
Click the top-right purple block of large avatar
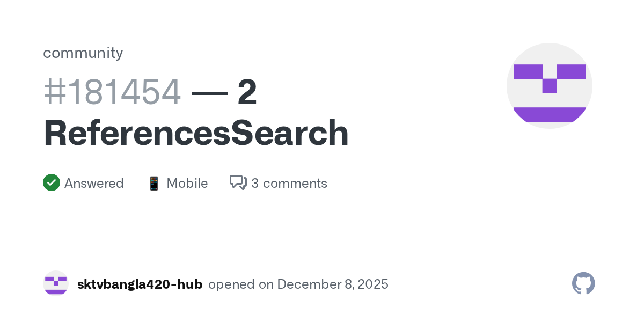[x=571, y=71]
